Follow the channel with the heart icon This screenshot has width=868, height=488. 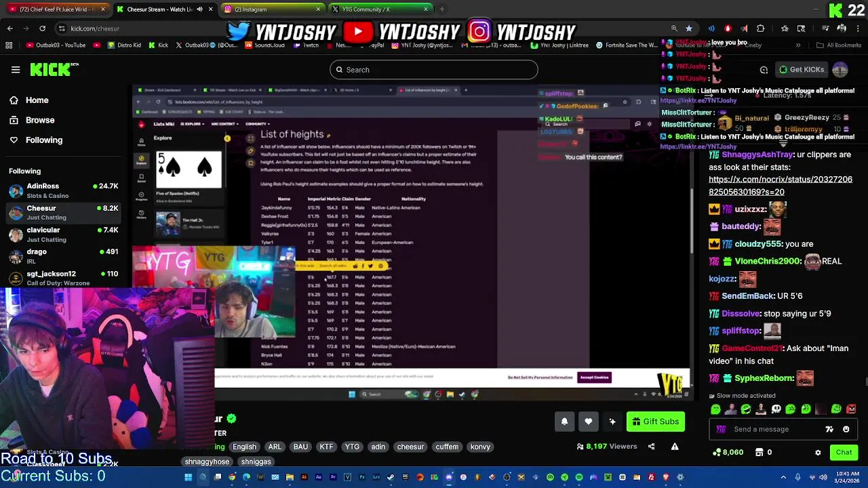588,422
